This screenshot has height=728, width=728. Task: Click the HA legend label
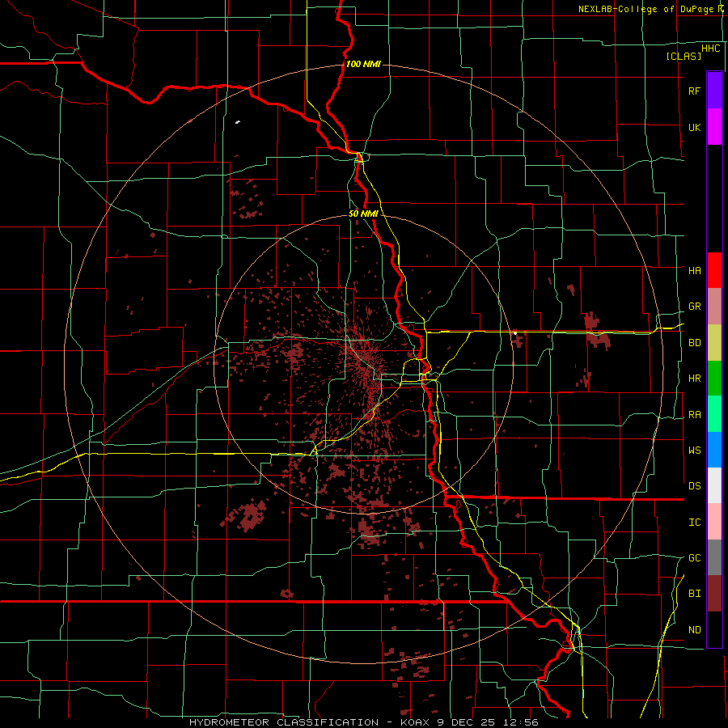[x=694, y=271]
